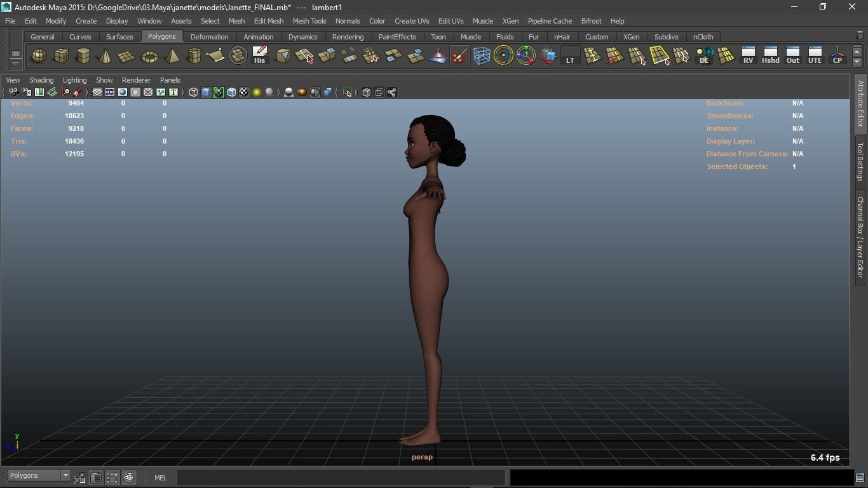Viewport: 868px width, 488px height.
Task: Toggle wireframe on shaded
Action: (x=231, y=93)
